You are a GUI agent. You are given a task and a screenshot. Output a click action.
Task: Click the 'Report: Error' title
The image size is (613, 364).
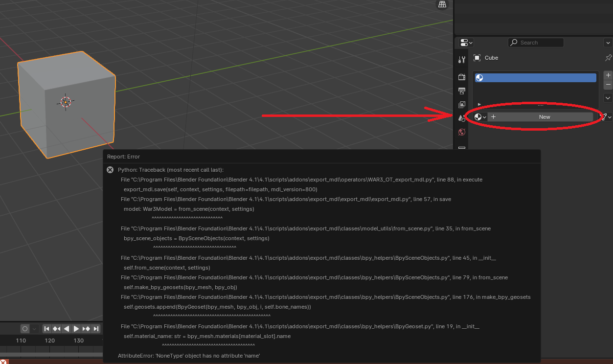point(123,157)
